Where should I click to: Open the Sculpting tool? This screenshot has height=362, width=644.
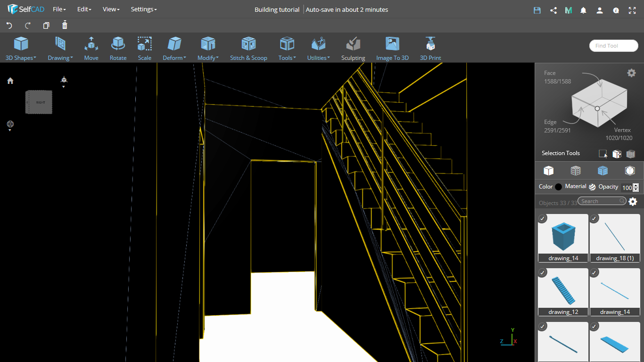click(x=353, y=49)
